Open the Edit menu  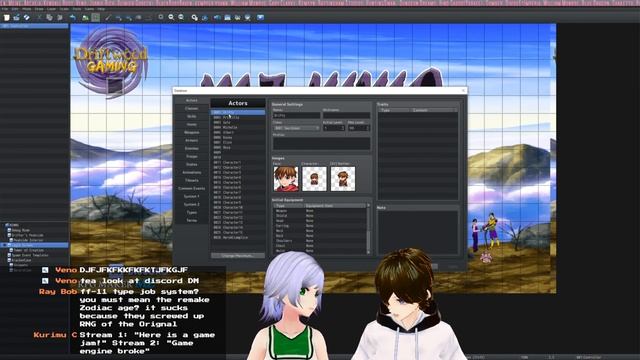(15, 9)
